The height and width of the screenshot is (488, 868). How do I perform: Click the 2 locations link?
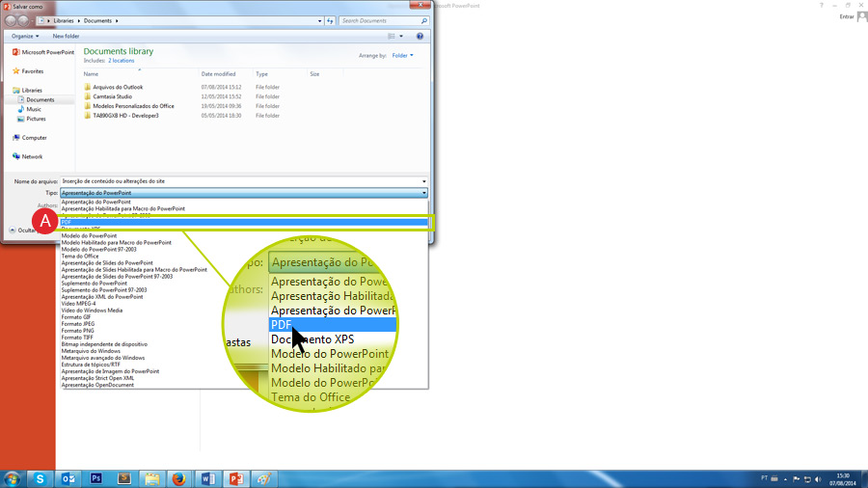pyautogui.click(x=122, y=61)
